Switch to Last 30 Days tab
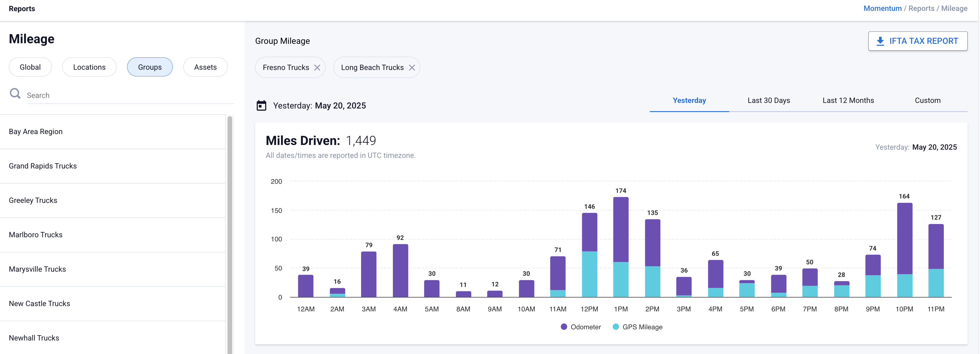 768,100
